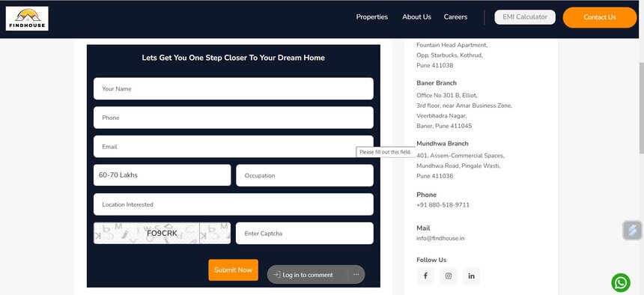The width and height of the screenshot is (644, 295).
Task: Go to About Us page
Action: [416, 16]
